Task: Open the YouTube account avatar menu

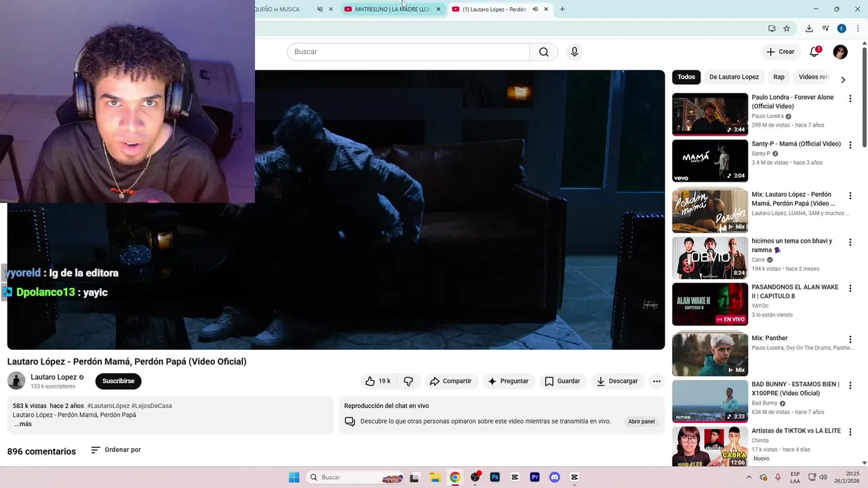Action: click(840, 52)
